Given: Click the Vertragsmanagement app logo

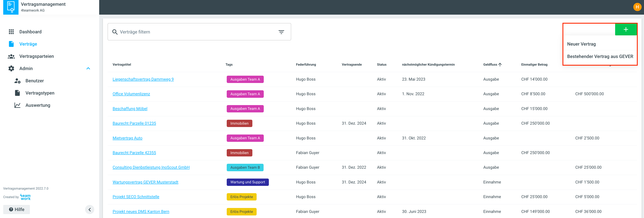Looking at the screenshot, I should pos(11,7).
